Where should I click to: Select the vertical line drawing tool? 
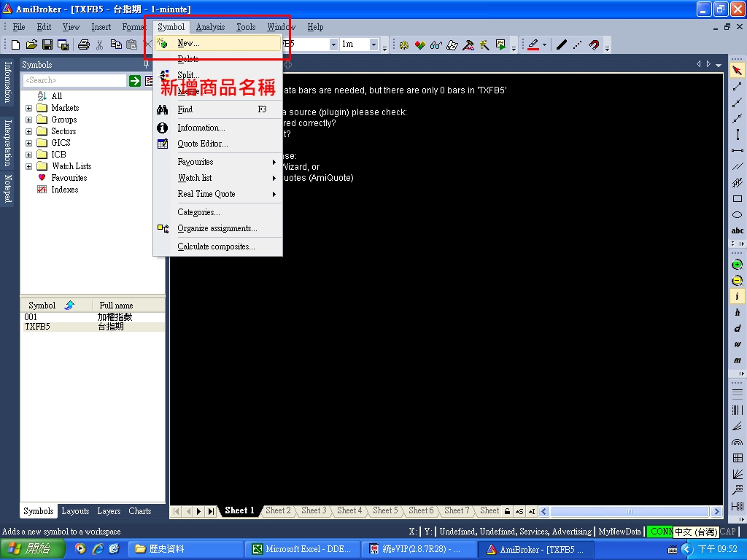click(737, 135)
